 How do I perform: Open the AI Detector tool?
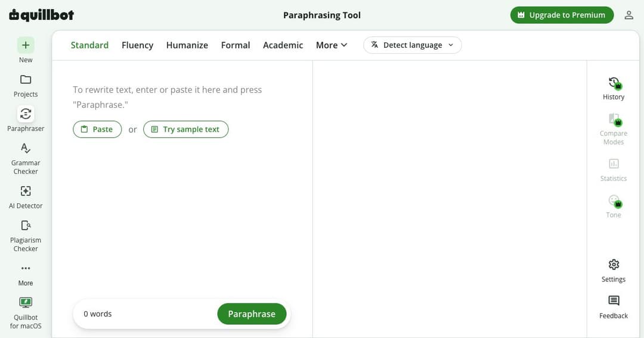(x=26, y=197)
